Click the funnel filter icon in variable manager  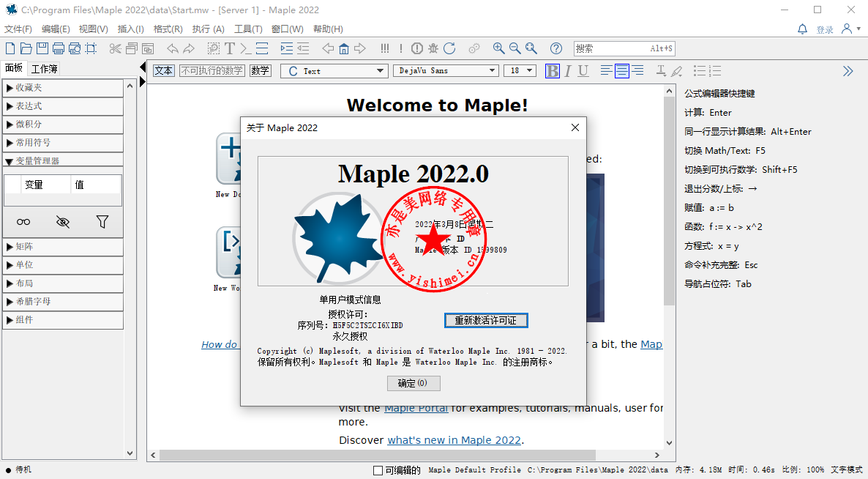pyautogui.click(x=102, y=222)
